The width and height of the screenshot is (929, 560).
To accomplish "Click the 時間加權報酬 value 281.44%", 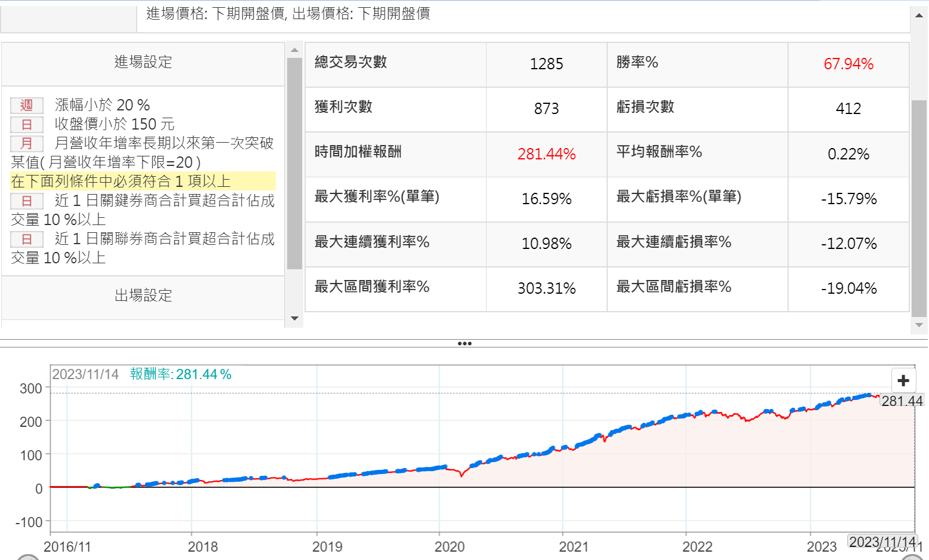I will coord(546,154).
